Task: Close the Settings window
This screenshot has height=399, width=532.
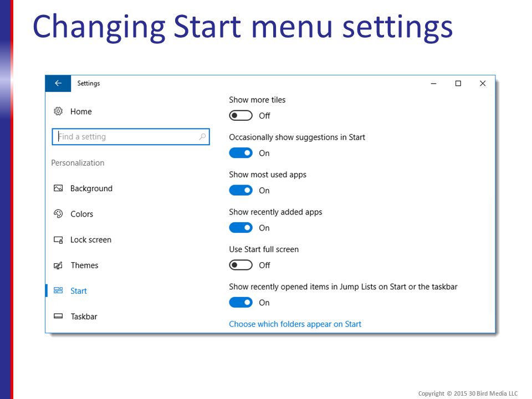Action: click(483, 84)
